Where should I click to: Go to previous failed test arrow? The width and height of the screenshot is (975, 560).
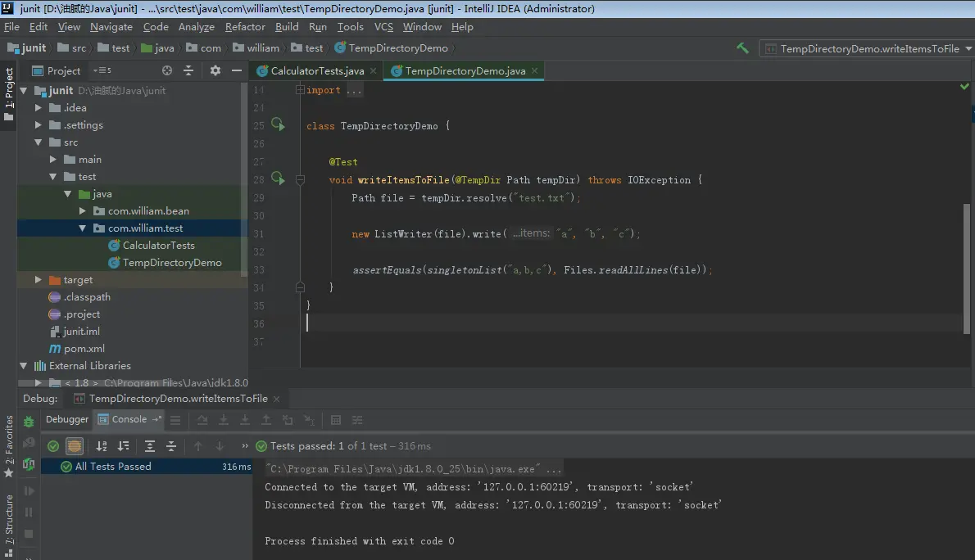[197, 445]
